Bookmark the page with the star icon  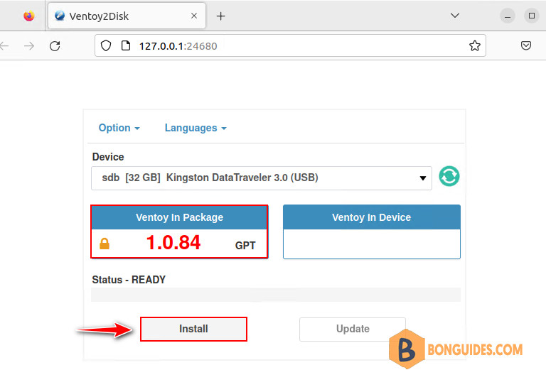point(475,45)
